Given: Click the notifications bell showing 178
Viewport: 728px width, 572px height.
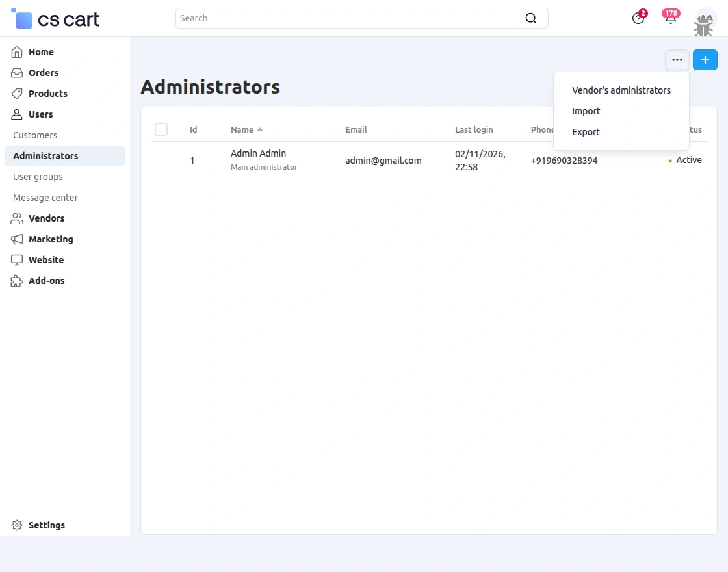Looking at the screenshot, I should pyautogui.click(x=670, y=18).
